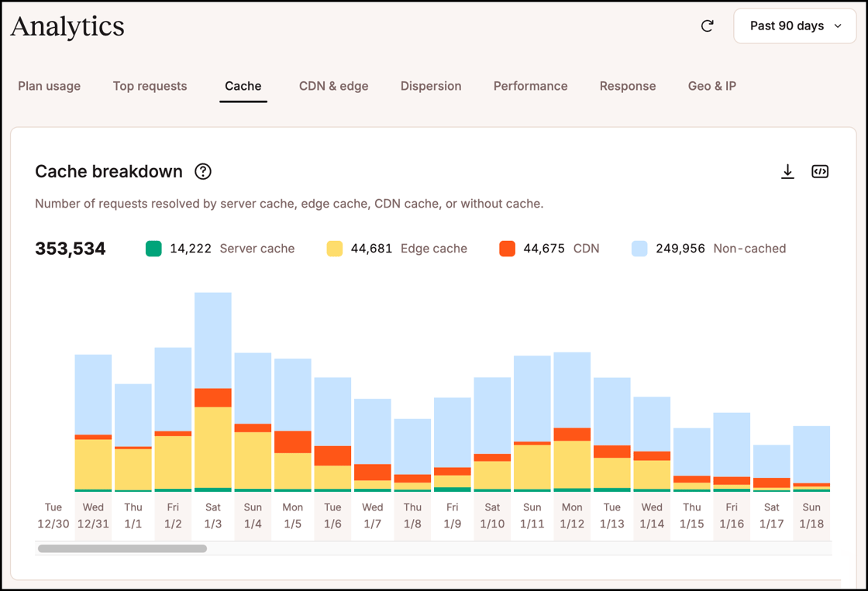Click the 14,222 Server cache count
Image resolution: width=868 pixels, height=591 pixels.
pos(191,249)
